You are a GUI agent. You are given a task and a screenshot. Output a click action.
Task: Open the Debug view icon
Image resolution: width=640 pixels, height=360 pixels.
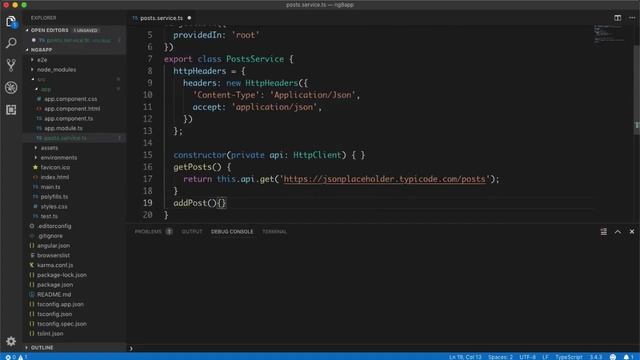[x=11, y=87]
